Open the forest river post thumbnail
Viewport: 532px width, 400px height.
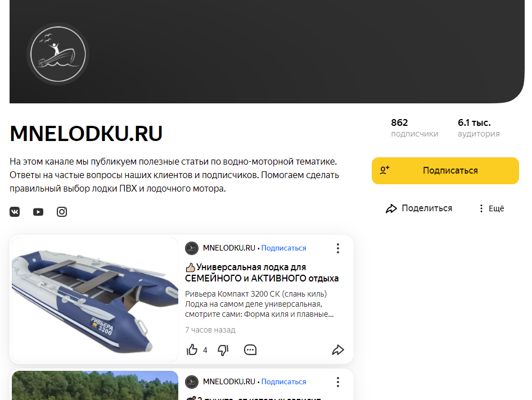point(95,385)
